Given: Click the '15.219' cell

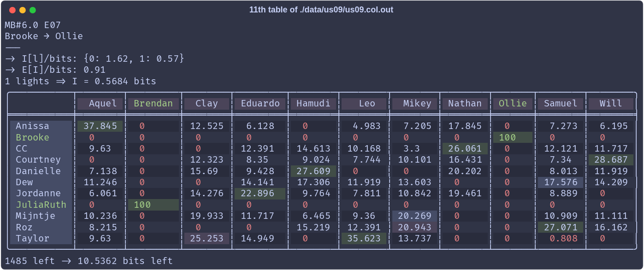Looking at the screenshot, I should [x=313, y=227].
